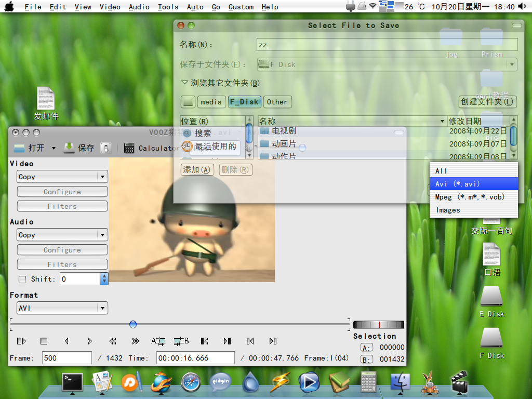
Task: Open the 发邮件 file on the desktop
Action: pyautogui.click(x=46, y=103)
